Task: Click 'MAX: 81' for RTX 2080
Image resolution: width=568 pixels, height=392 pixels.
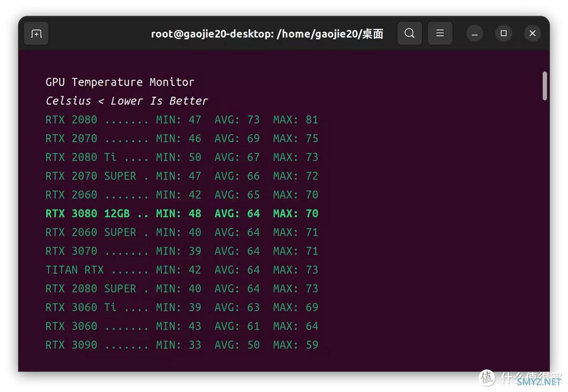Action: (296, 120)
